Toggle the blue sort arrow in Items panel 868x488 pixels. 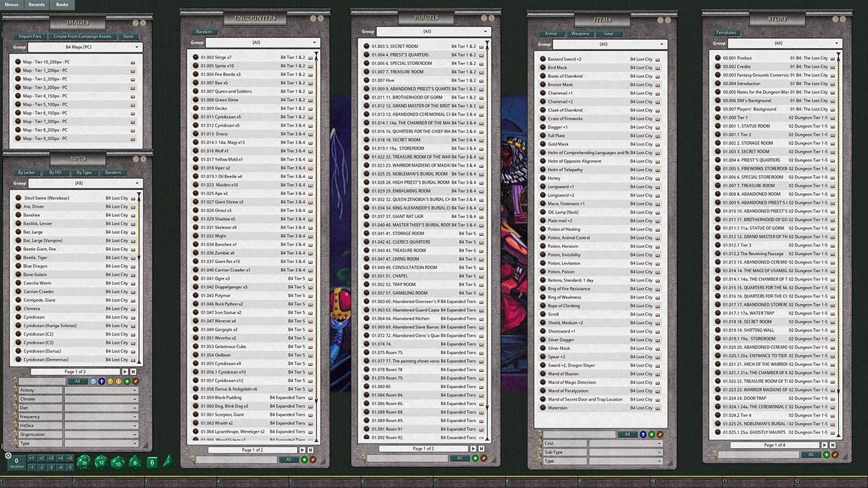(642, 434)
